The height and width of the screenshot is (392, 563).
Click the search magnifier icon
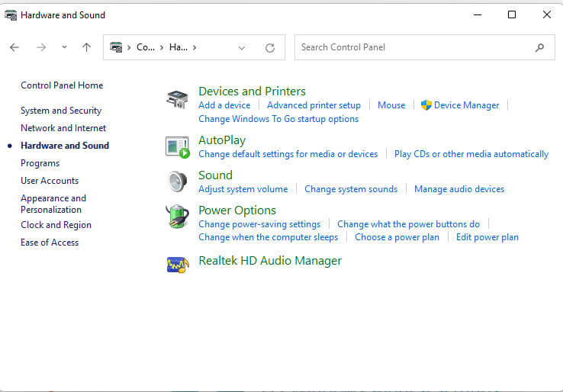click(540, 47)
